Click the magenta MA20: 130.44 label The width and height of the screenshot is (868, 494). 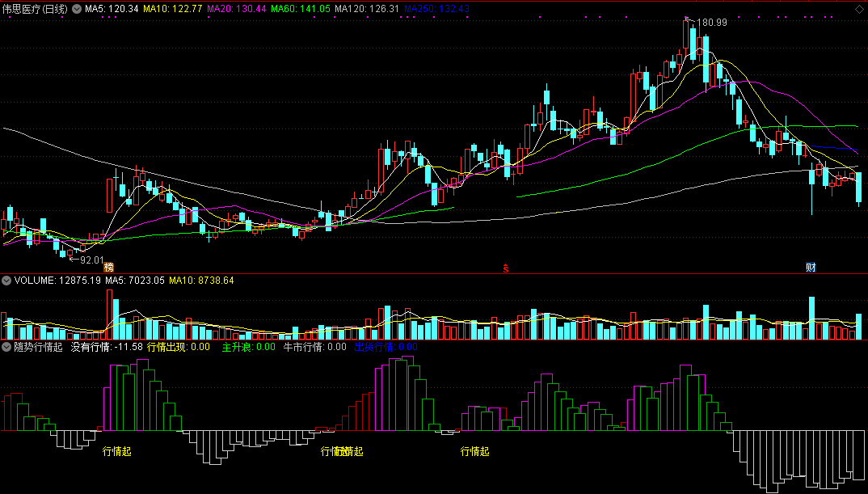(x=236, y=9)
